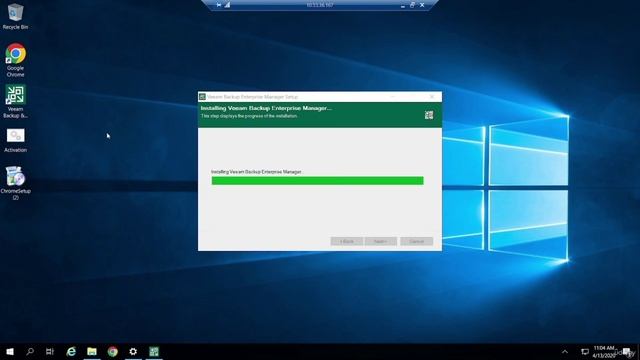Close the Veeam setup window
Screen dimensions: 640x360
point(432,97)
